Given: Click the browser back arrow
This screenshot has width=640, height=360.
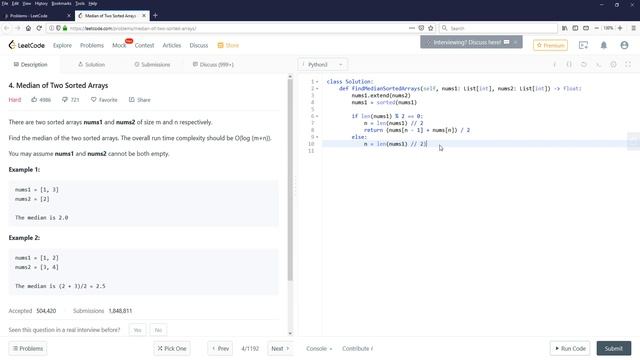Looking at the screenshot, I should tap(7, 28).
